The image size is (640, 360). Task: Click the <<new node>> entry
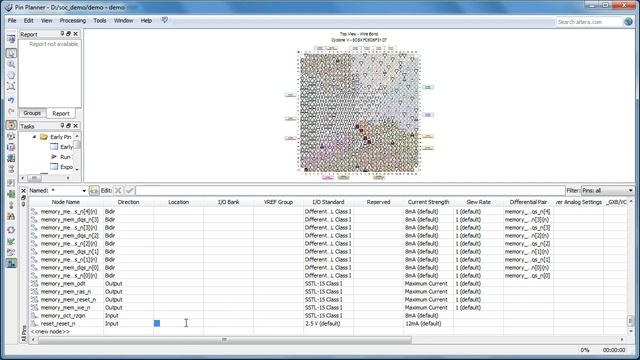[50, 331]
